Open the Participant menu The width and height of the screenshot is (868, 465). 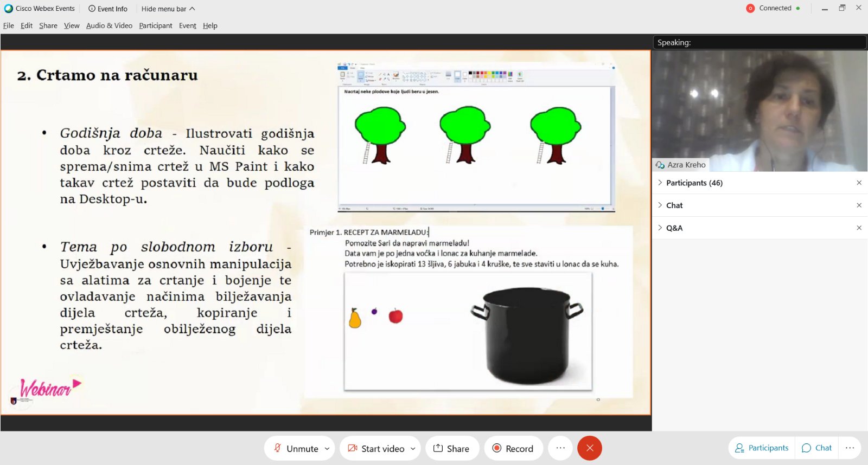coord(155,25)
